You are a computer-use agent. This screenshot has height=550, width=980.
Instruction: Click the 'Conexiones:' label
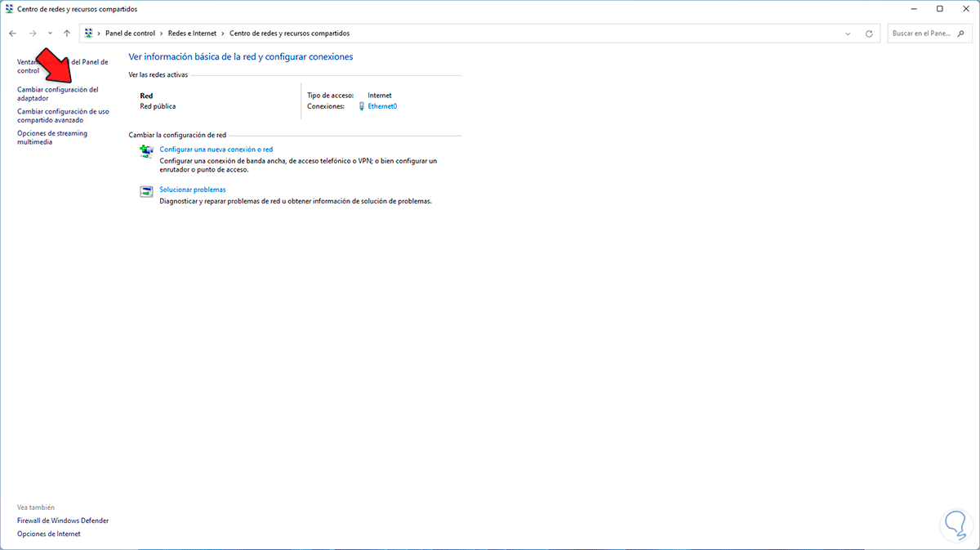pyautogui.click(x=326, y=106)
